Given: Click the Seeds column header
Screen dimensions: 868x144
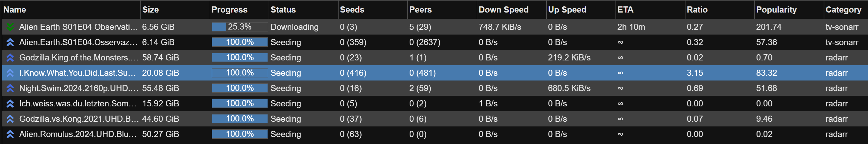Looking at the screenshot, I should click(352, 9).
